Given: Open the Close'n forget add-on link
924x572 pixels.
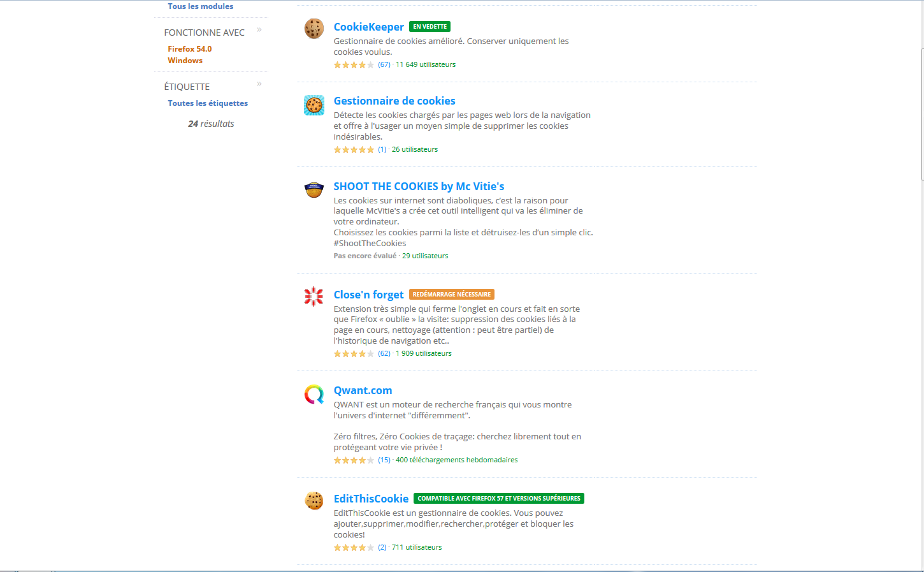Looking at the screenshot, I should pyautogui.click(x=368, y=295).
